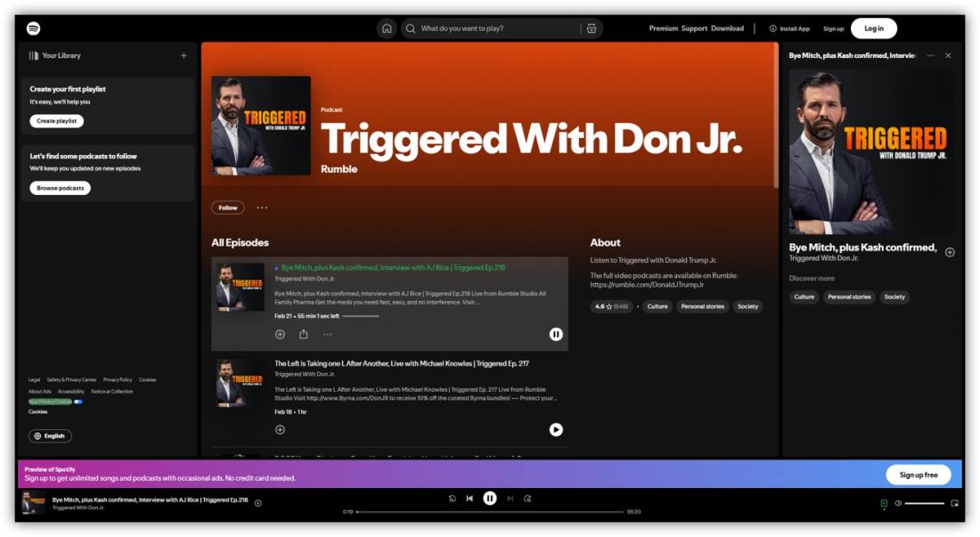980x537 pixels.
Task: Open more options for episode Ep.218
Action: pos(328,335)
